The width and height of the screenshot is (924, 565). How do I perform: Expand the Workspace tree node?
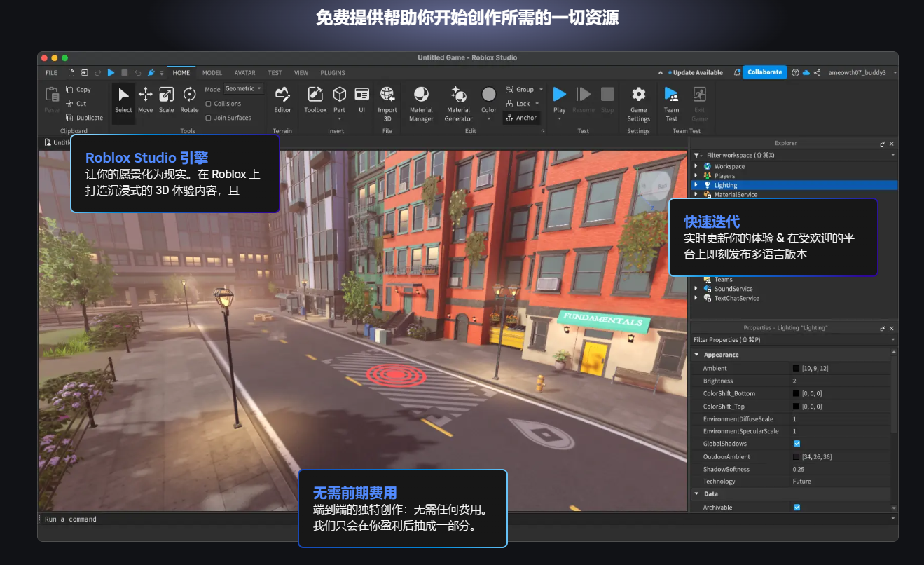(696, 166)
